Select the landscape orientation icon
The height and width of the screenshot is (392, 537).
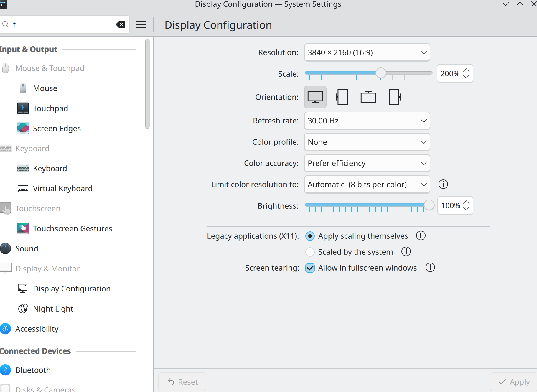tap(315, 97)
